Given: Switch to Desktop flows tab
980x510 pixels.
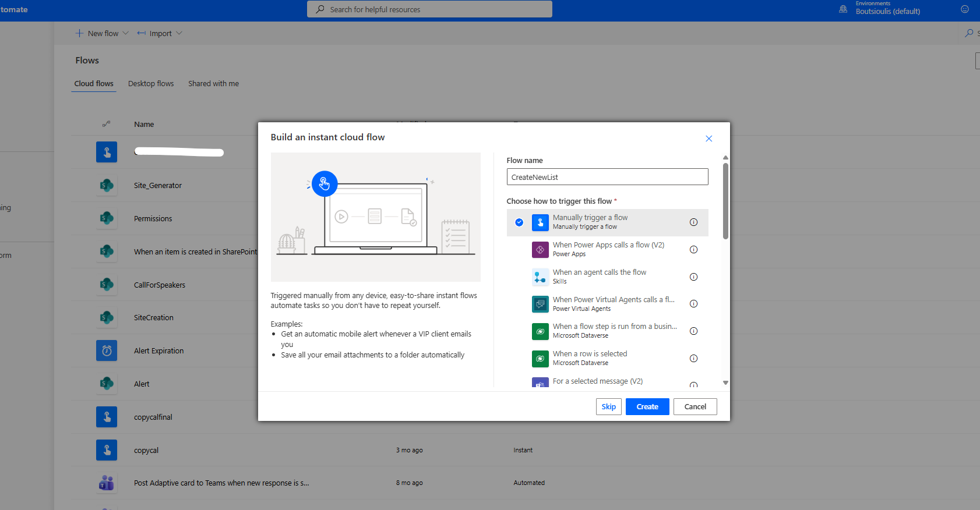Looking at the screenshot, I should [x=151, y=84].
